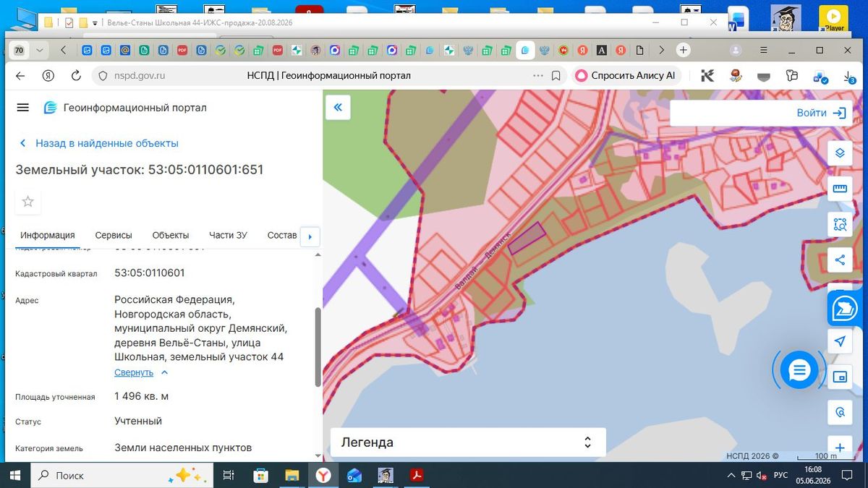Open Task View on the taskbar
This screenshot has height=488, width=868.
click(x=229, y=475)
